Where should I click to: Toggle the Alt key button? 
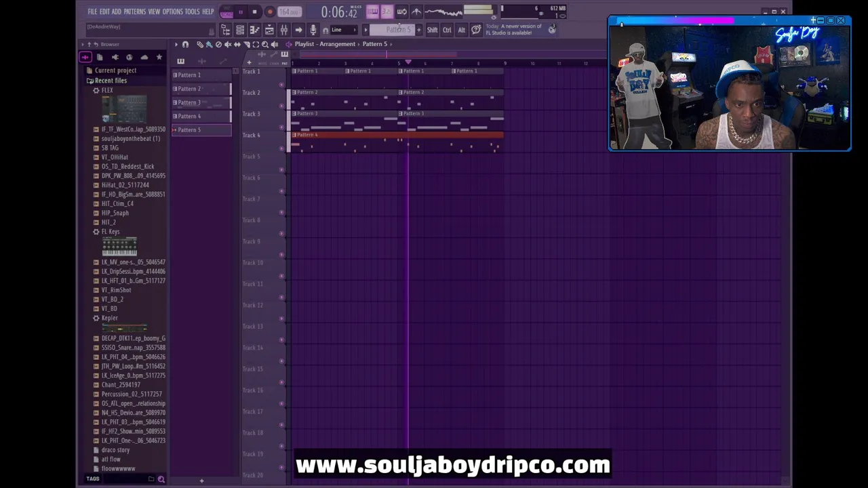click(x=461, y=30)
